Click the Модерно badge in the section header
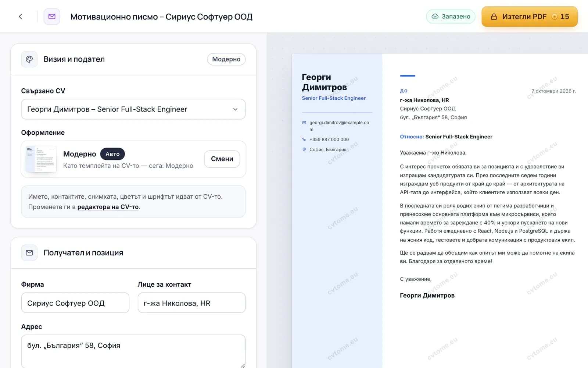The height and width of the screenshot is (368, 588). [x=226, y=59]
